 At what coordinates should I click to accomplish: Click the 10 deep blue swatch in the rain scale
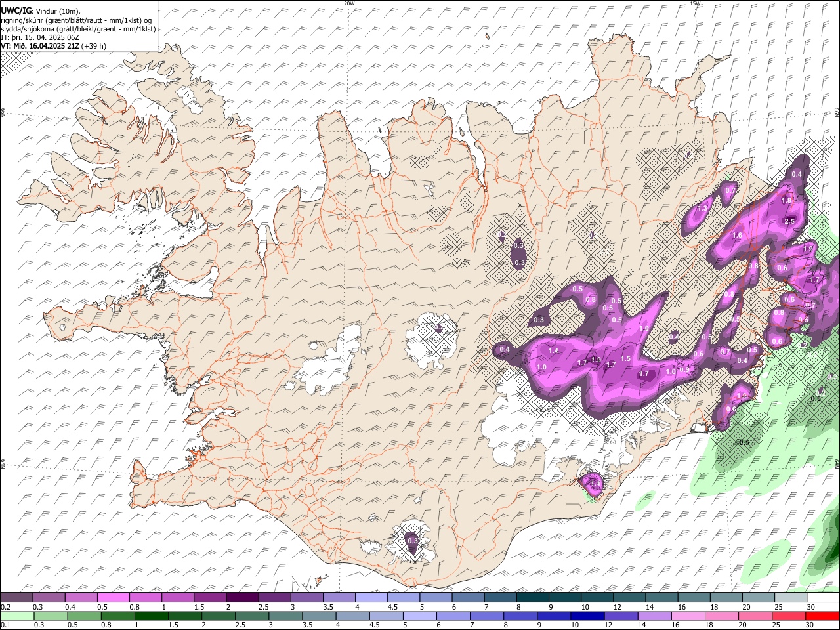[x=587, y=616]
